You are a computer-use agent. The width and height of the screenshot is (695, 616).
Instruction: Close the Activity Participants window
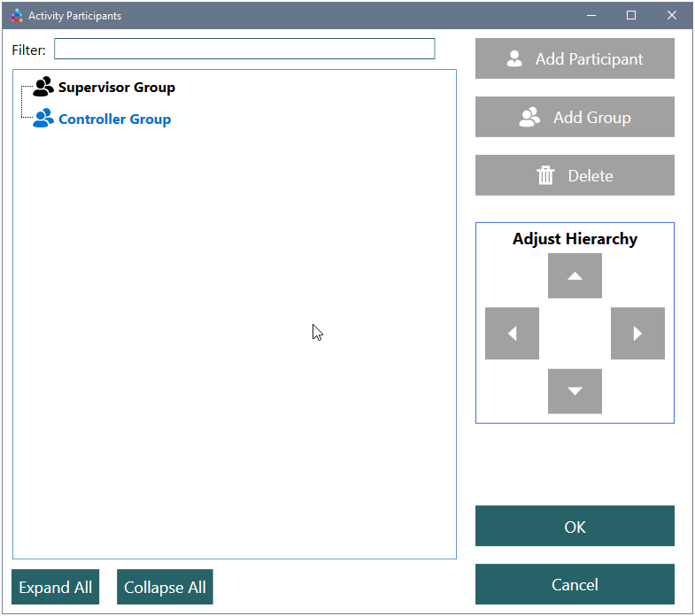coord(672,15)
